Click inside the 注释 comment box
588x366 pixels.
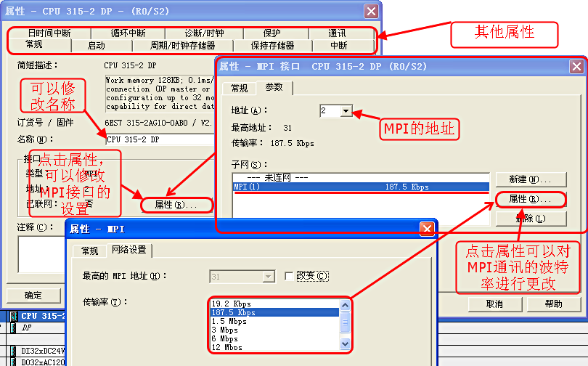coord(41,255)
